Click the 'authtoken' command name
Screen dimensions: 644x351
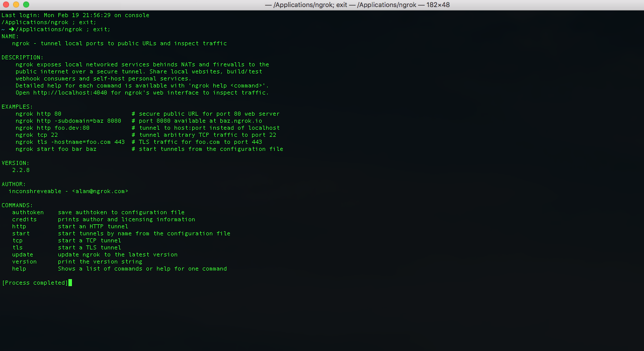[x=28, y=212]
